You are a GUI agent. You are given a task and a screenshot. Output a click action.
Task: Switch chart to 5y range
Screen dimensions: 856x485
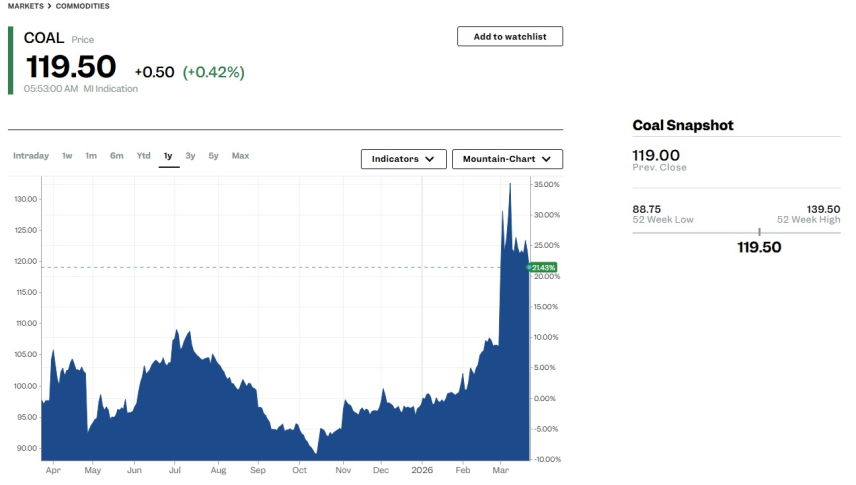pyautogui.click(x=213, y=156)
